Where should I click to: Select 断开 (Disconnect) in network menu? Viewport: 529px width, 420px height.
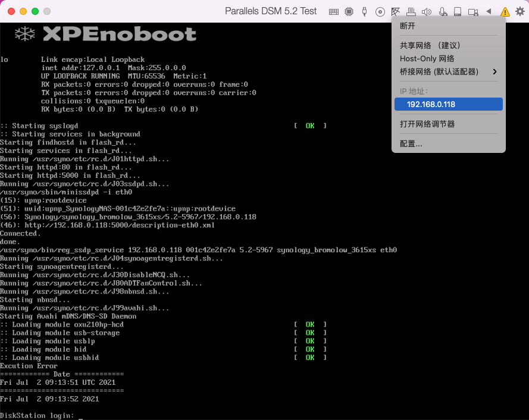point(448,26)
